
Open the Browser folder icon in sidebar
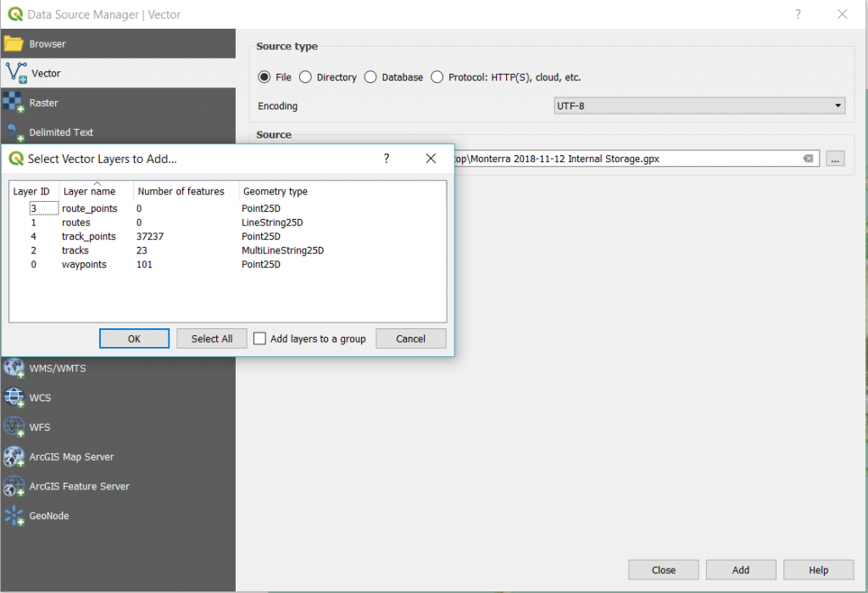pos(14,44)
